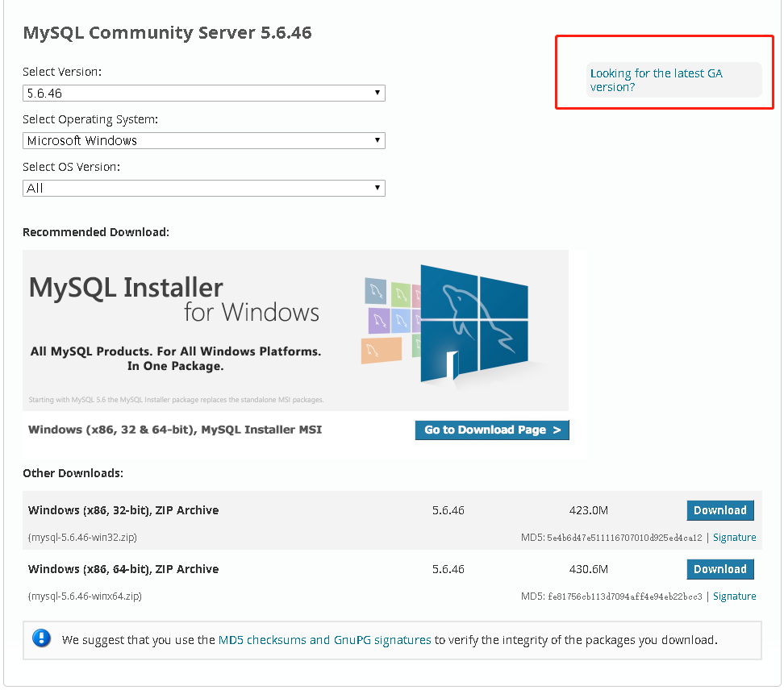
Task: Click the mysql-5.6.46-win32.zip filename text
Action: coord(83,538)
